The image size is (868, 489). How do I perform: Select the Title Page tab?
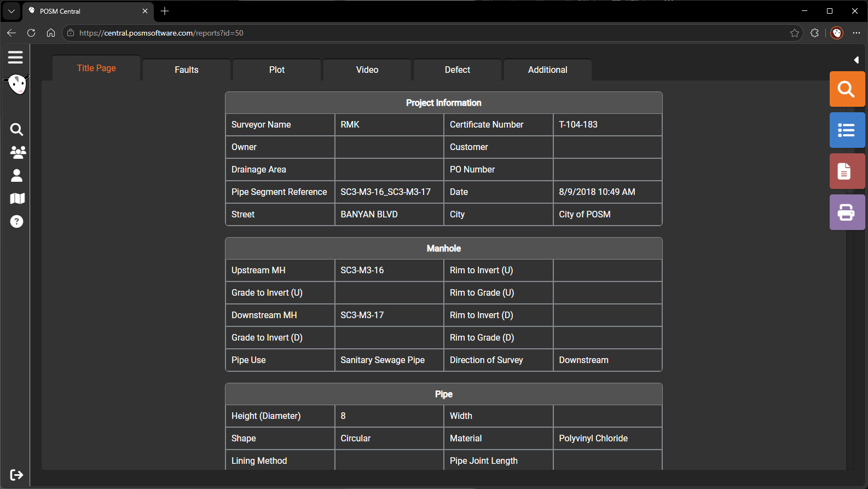coord(96,68)
